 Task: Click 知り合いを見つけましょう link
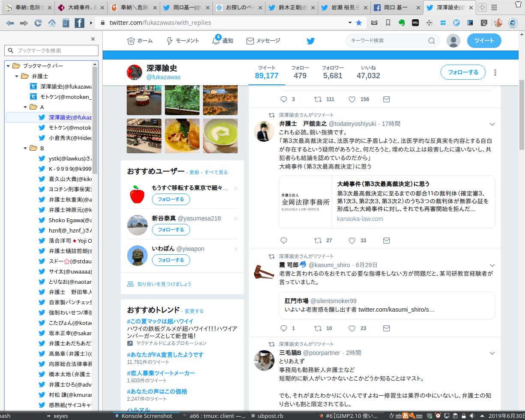pyautogui.click(x=164, y=284)
